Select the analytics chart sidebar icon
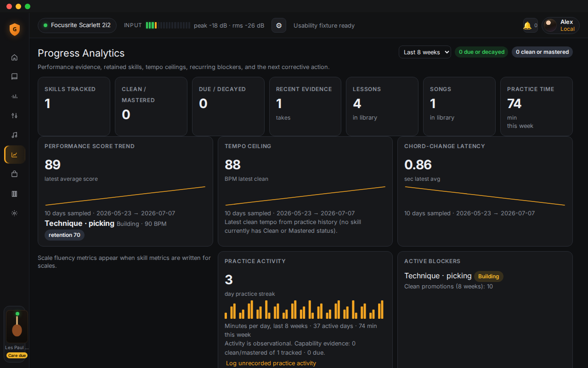 point(14,155)
